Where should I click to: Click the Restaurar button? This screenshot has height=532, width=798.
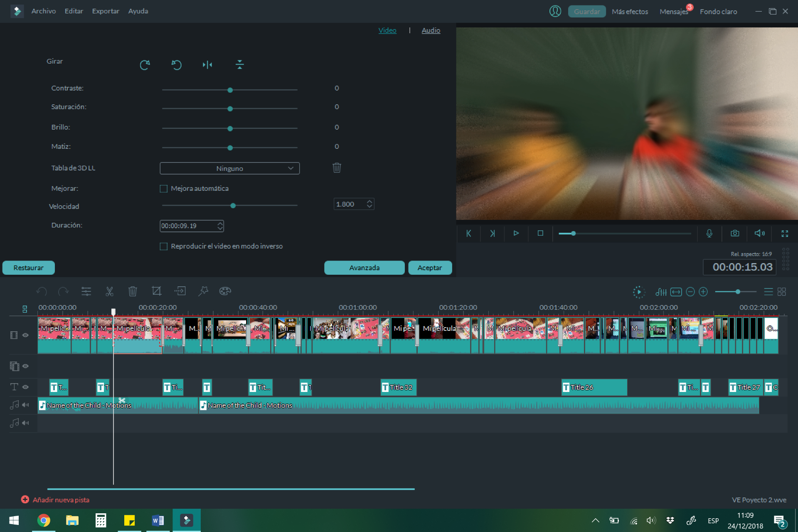(28, 268)
